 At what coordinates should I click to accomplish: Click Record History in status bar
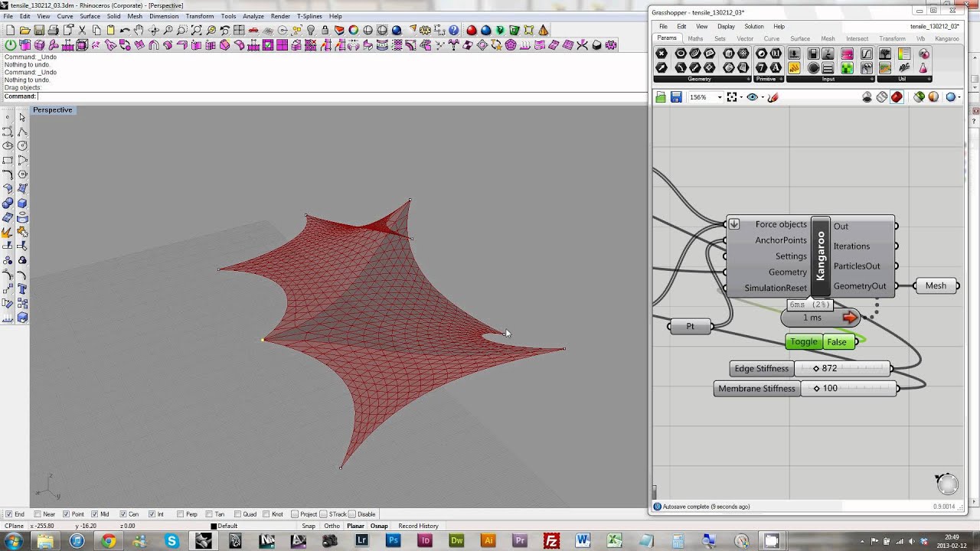(418, 526)
